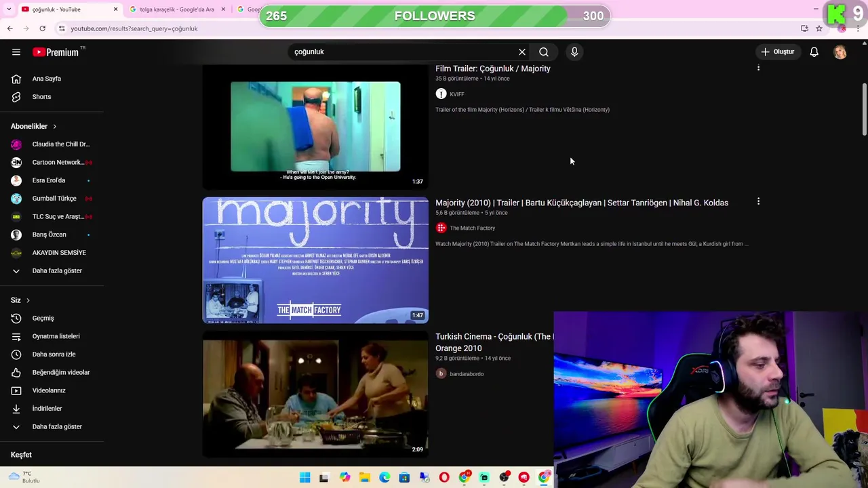Click the magnifier search button

[544, 52]
